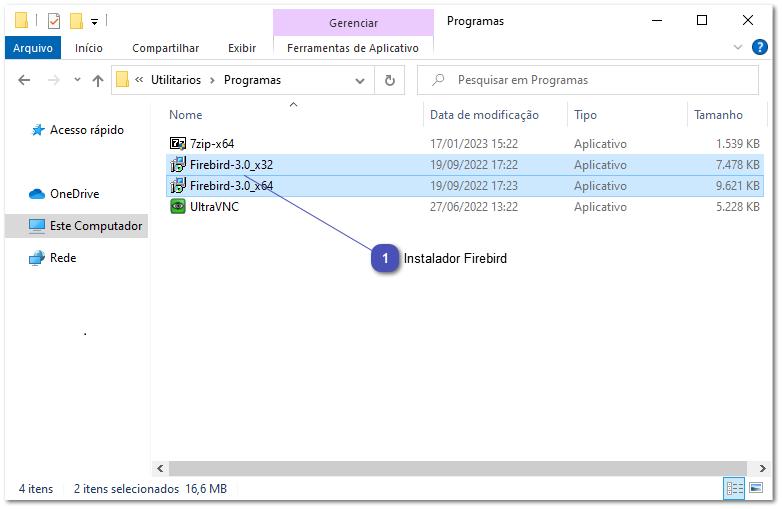This screenshot has width=782, height=509.
Task: Open the recent locations dropdown arrow
Action: tap(77, 80)
